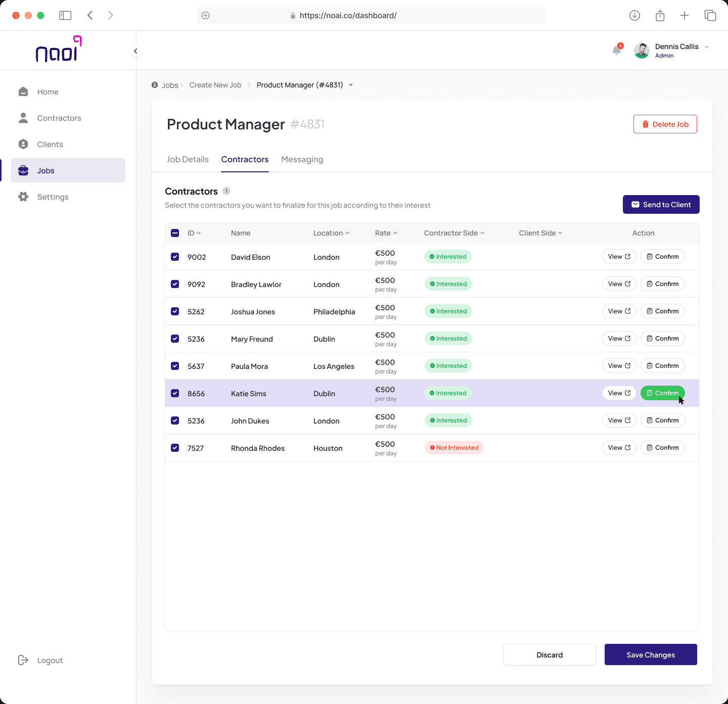This screenshot has height=704, width=728.
Task: Go to Clients in the sidebar
Action: point(68,144)
